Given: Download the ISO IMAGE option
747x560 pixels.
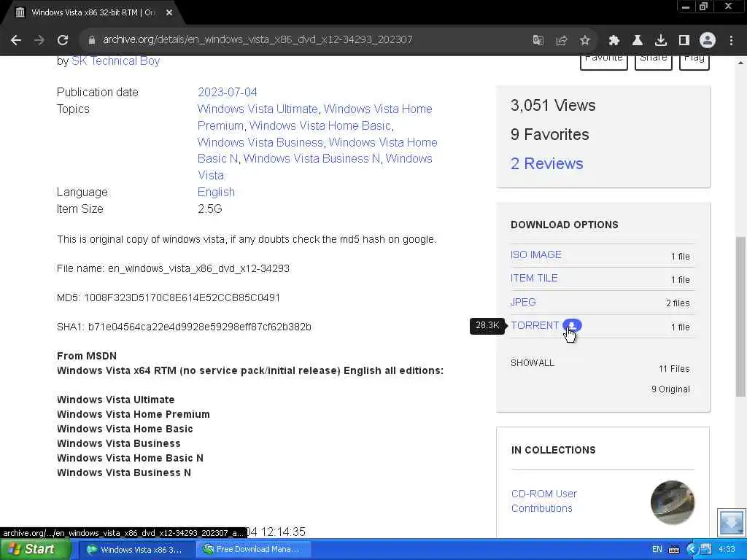Looking at the screenshot, I should (536, 254).
